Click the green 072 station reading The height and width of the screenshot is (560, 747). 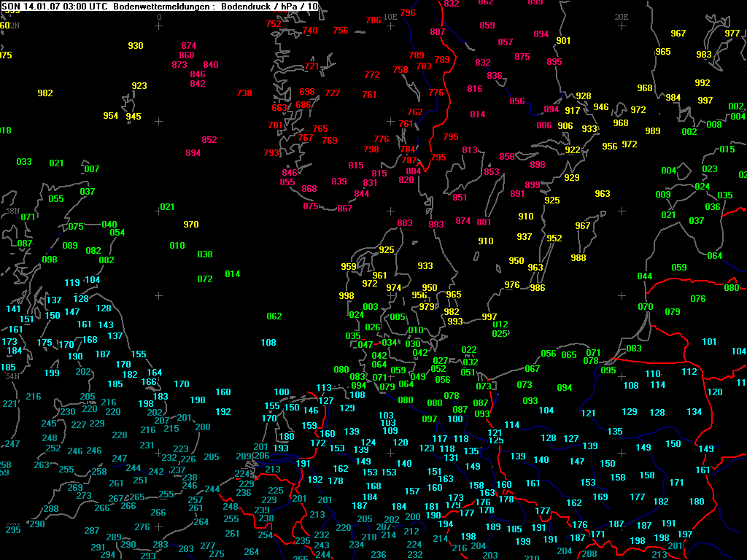coord(205,279)
